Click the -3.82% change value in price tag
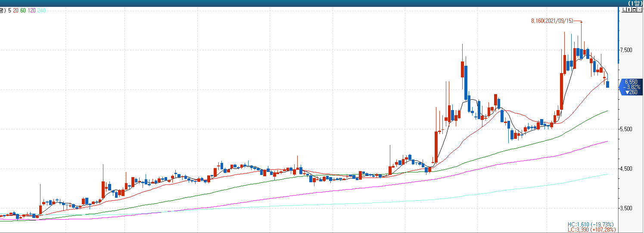644x233 pixels. pos(631,87)
